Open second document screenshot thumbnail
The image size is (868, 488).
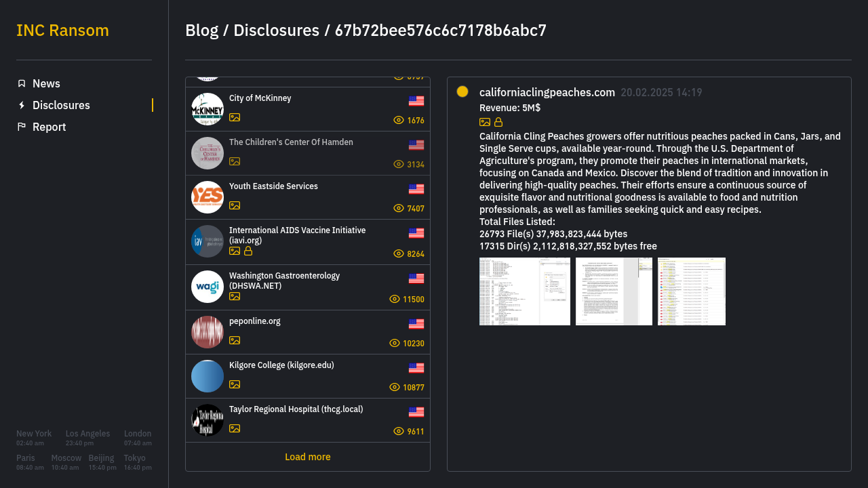614,291
